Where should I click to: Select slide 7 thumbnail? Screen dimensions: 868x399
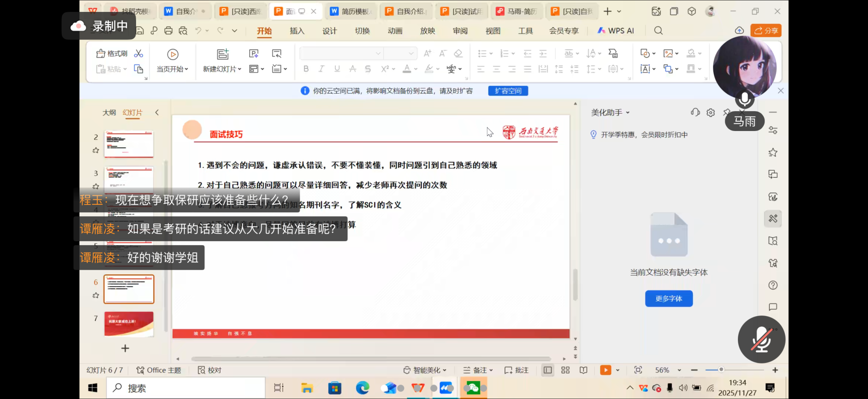pyautogui.click(x=129, y=324)
